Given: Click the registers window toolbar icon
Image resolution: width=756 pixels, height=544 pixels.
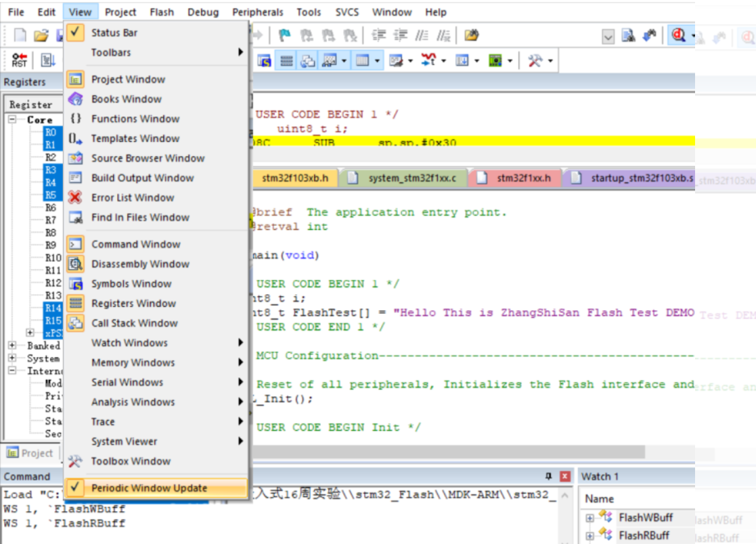Looking at the screenshot, I should pos(287,61).
